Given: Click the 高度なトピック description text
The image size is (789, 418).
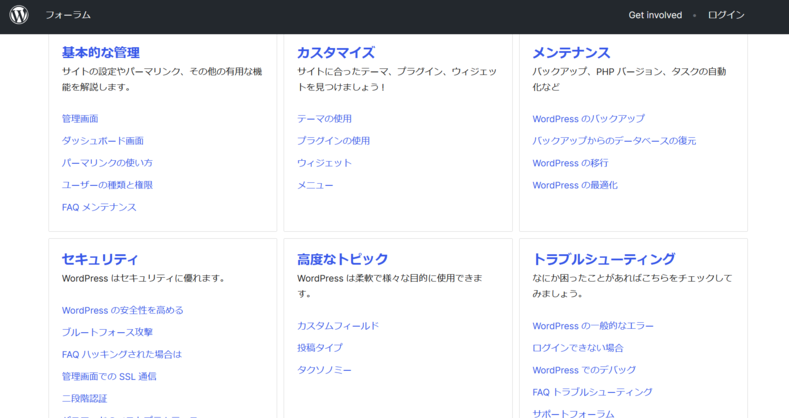Looking at the screenshot, I should coord(389,286).
